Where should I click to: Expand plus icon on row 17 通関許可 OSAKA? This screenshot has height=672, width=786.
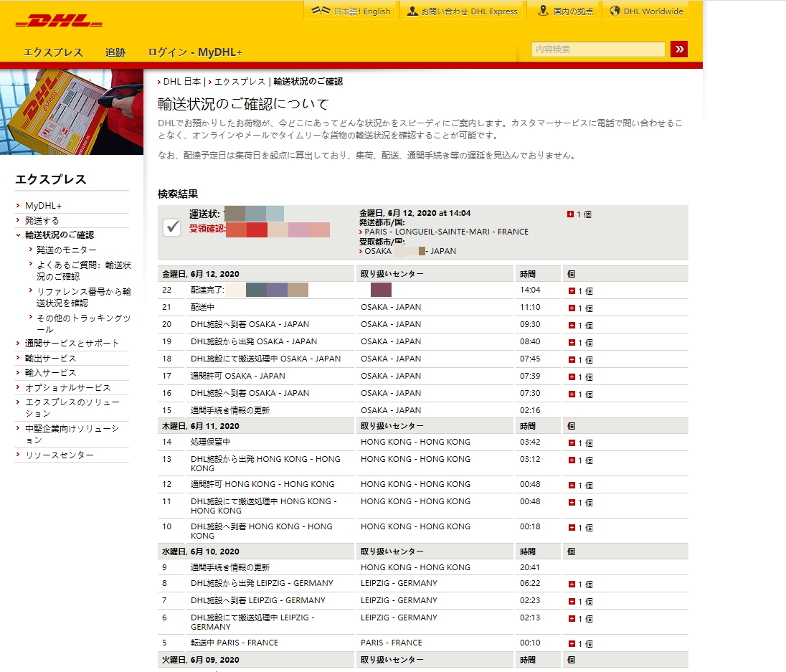pos(572,377)
